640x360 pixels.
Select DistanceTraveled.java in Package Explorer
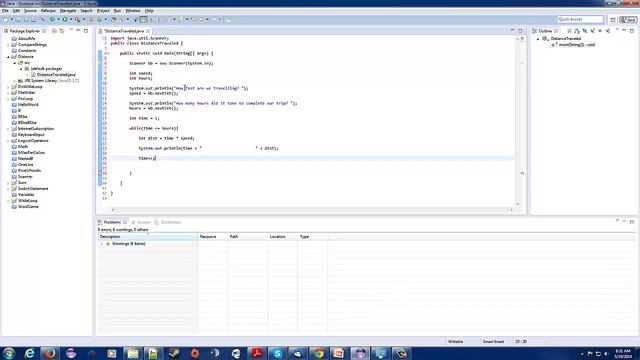pyautogui.click(x=56, y=75)
